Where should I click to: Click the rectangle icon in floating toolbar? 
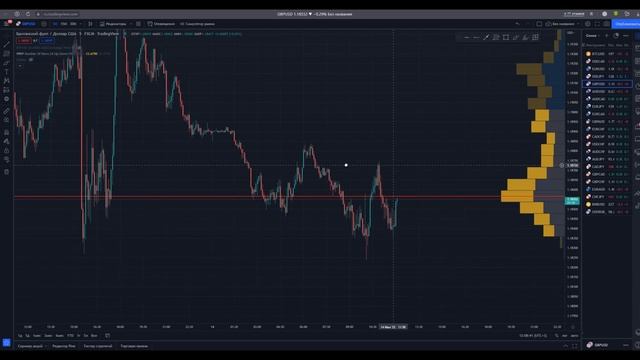[x=506, y=37]
